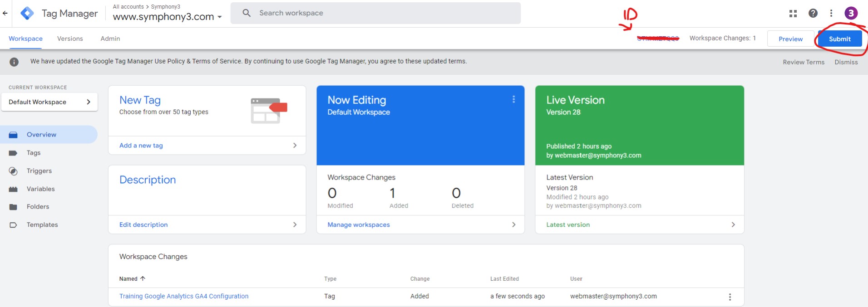Image resolution: width=868 pixels, height=307 pixels.
Task: Select Folders in the sidebar
Action: point(38,207)
